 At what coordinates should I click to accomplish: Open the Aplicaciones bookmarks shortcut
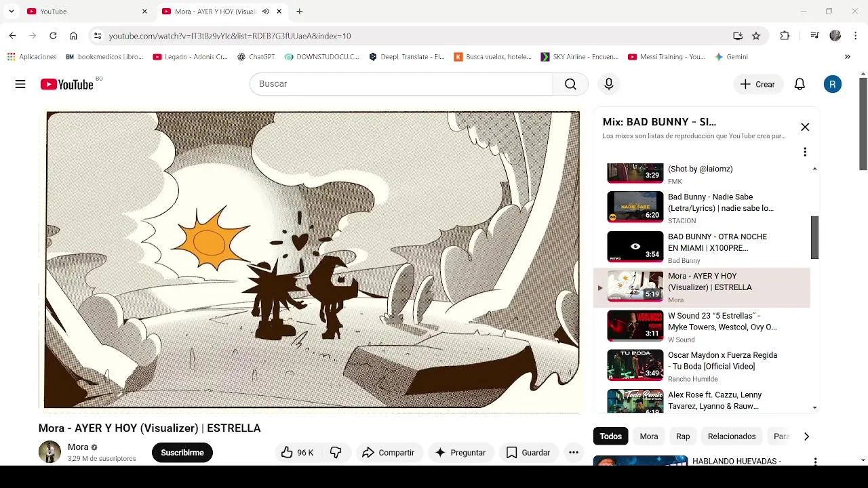[32, 57]
